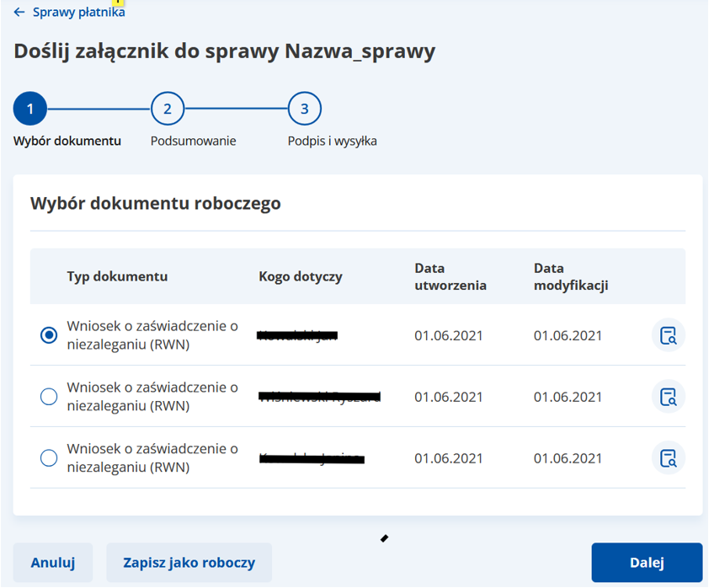The width and height of the screenshot is (709, 588).
Task: Select the second document's radio button
Action: (x=49, y=396)
